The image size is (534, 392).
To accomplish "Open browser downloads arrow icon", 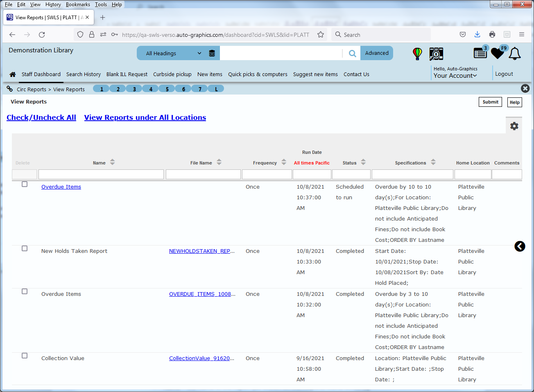I will [x=477, y=35].
